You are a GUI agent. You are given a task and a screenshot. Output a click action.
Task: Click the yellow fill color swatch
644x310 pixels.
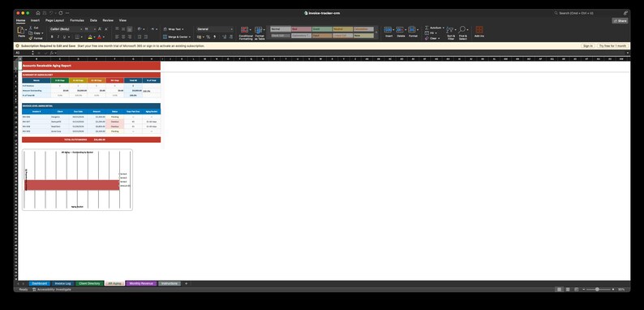pyautogui.click(x=90, y=37)
